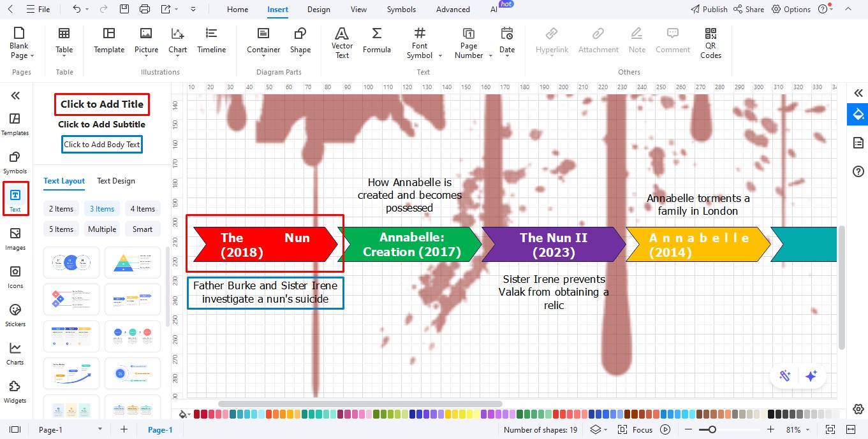Switch to the Advanced ribbon tab
Image resolution: width=868 pixels, height=439 pixels.
click(x=453, y=9)
